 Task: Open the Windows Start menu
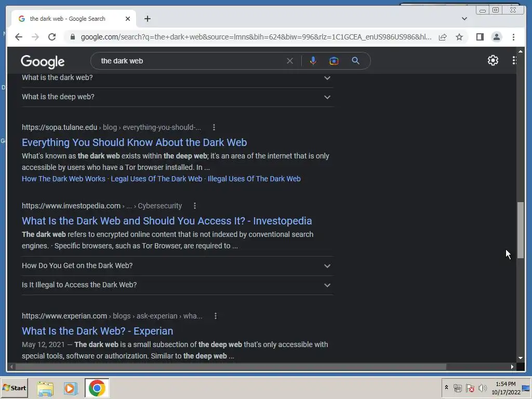point(14,388)
